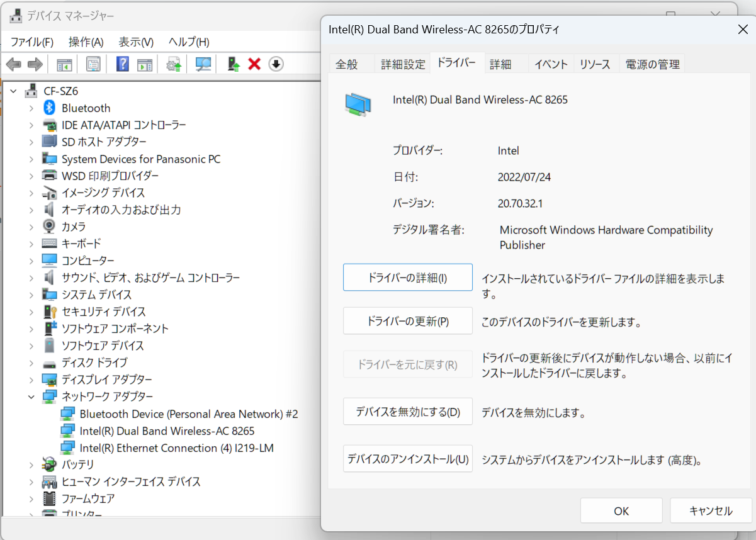Expand the IDE ATA/ATAPI コントローラー category
The width and height of the screenshot is (756, 540).
[31, 125]
